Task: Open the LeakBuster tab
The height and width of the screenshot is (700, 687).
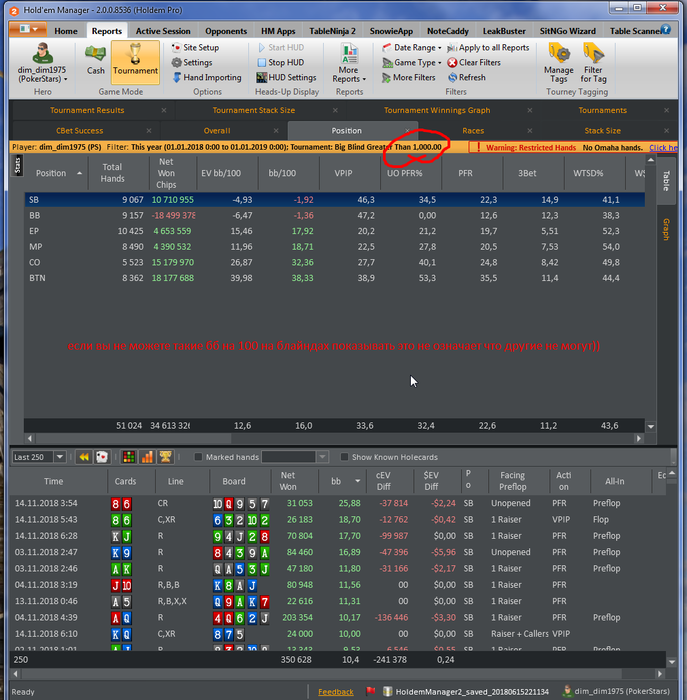Action: (504, 31)
